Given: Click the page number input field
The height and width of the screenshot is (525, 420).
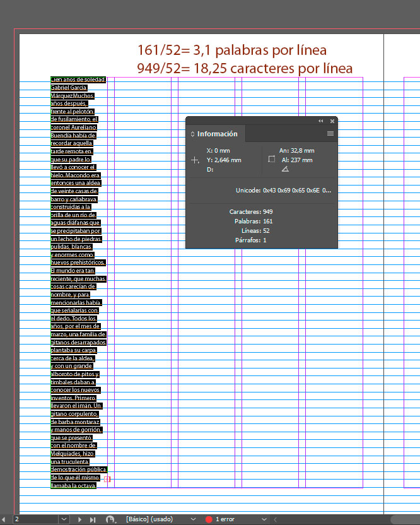Looking at the screenshot, I should pos(35,519).
